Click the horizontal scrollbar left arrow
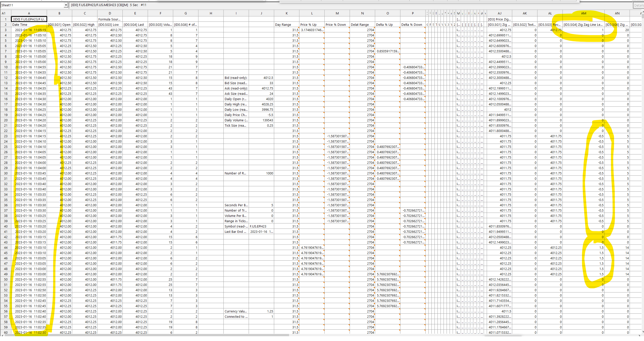Image resolution: width=644 pixels, height=341 pixels. (2, 336)
